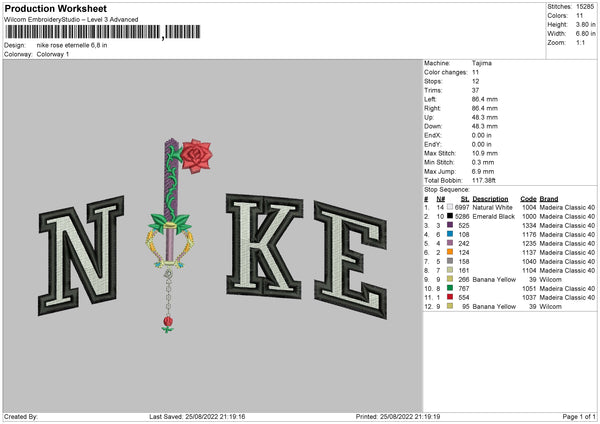Click 'Wilcom EmbroideryStudio – Level 3 Advanced' text
600x424 pixels.
tap(71, 20)
